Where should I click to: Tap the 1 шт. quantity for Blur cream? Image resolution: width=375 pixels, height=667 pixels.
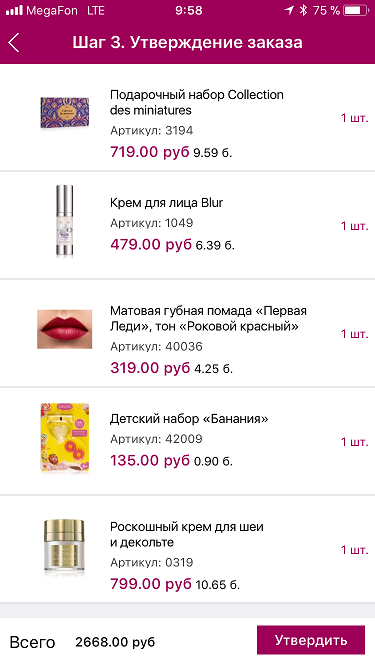tap(354, 226)
